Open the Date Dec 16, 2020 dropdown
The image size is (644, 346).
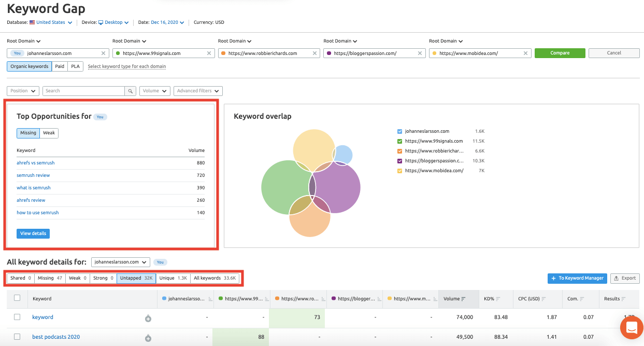(x=168, y=22)
